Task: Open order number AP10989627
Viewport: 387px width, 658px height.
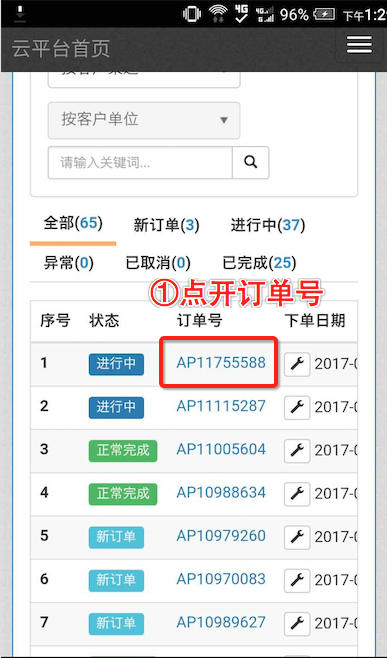Action: pyautogui.click(x=221, y=622)
